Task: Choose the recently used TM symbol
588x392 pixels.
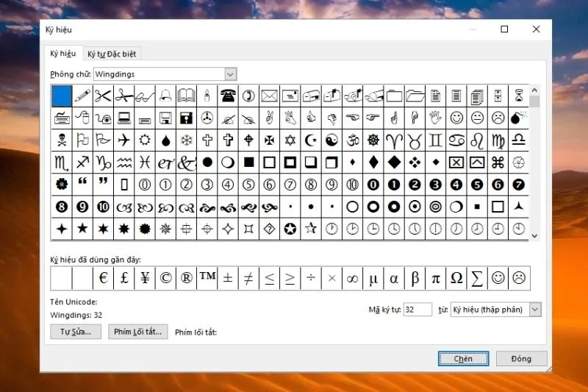Action: point(207,278)
